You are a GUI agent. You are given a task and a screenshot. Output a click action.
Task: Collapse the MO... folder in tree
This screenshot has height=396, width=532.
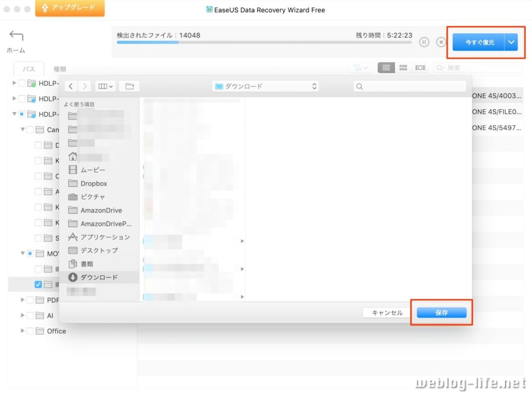pyautogui.click(x=22, y=253)
